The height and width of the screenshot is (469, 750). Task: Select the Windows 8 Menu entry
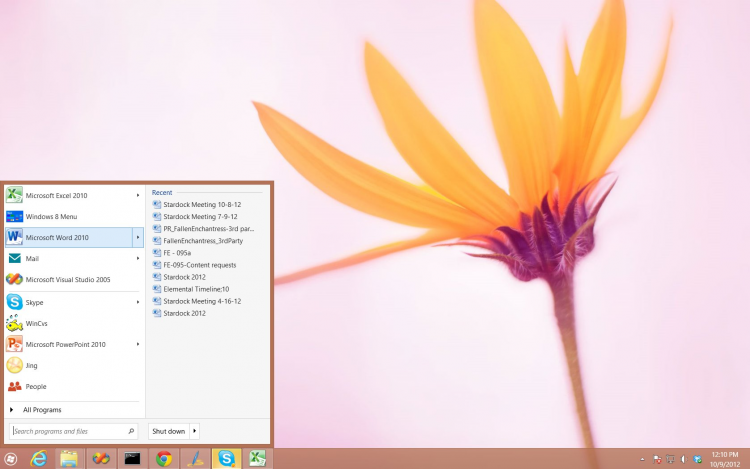pos(51,216)
